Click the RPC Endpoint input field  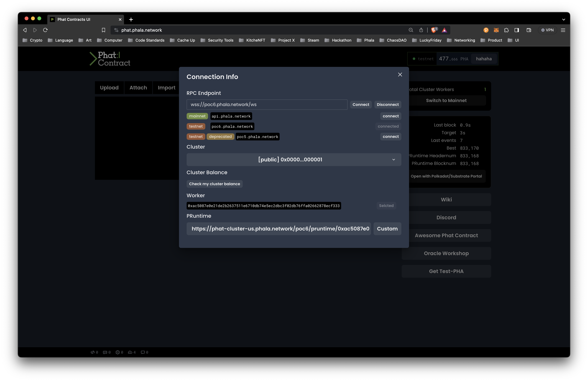click(x=267, y=105)
